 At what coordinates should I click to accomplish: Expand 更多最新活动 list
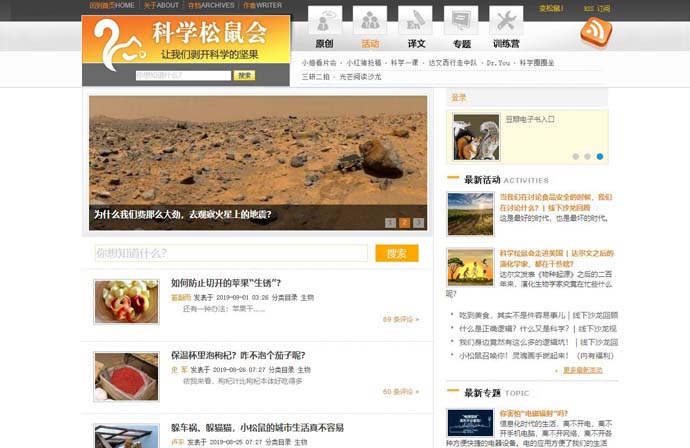coord(582,370)
